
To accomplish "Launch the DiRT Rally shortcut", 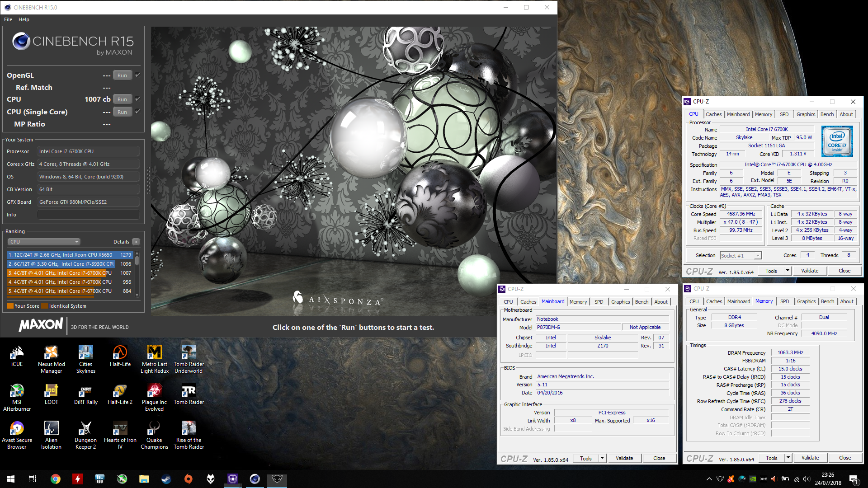I will coord(85,394).
